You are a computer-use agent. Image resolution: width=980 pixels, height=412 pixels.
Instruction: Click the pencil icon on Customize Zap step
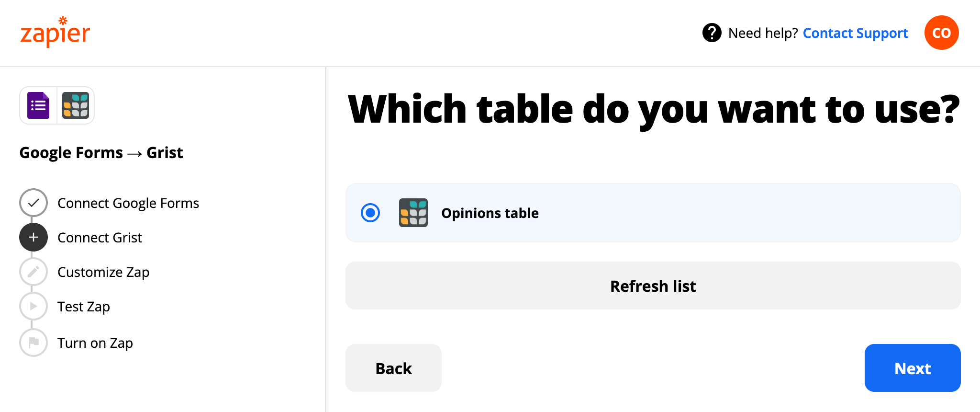(x=33, y=272)
